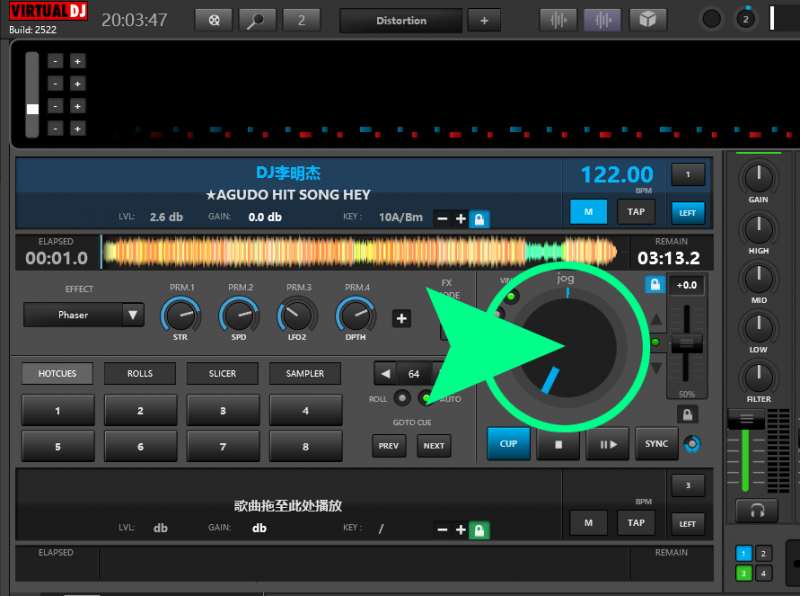Toggle the blue key lock on deck 1

click(479, 219)
